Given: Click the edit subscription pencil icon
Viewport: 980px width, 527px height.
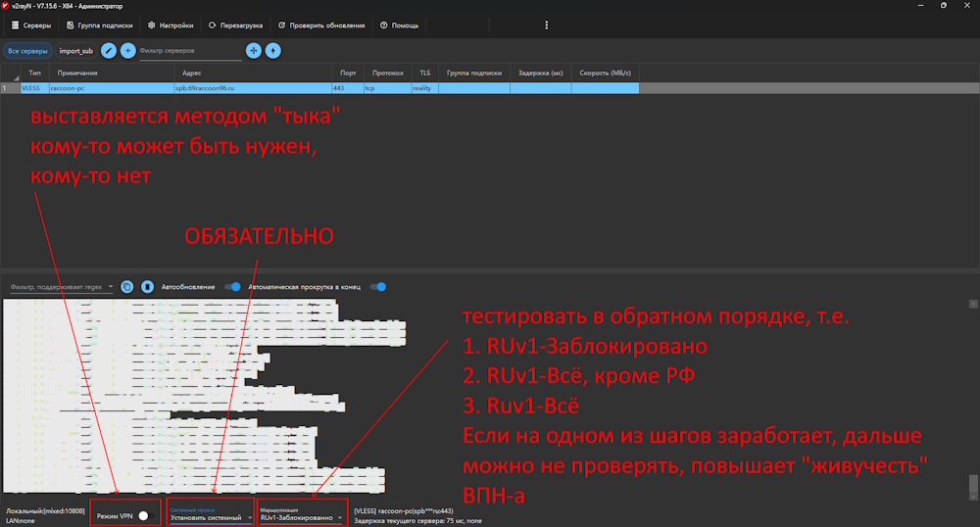Looking at the screenshot, I should (x=109, y=50).
